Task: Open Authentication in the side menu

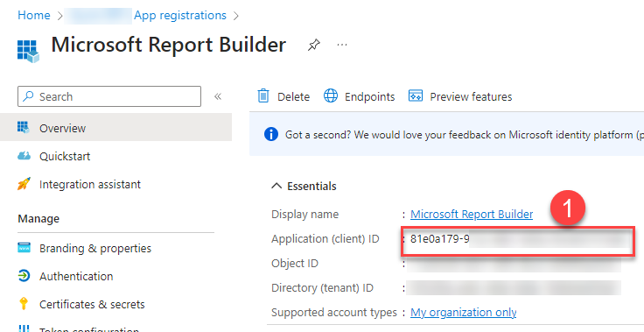Action: [76, 277]
